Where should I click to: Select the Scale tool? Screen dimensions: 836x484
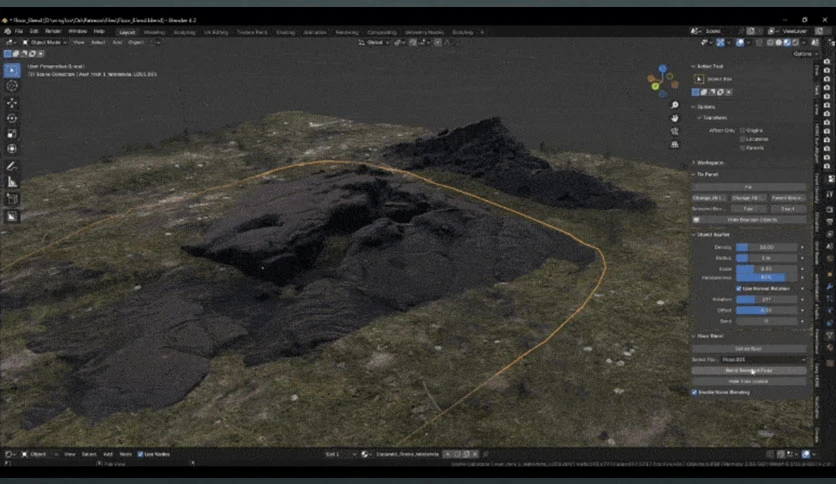coord(12,134)
